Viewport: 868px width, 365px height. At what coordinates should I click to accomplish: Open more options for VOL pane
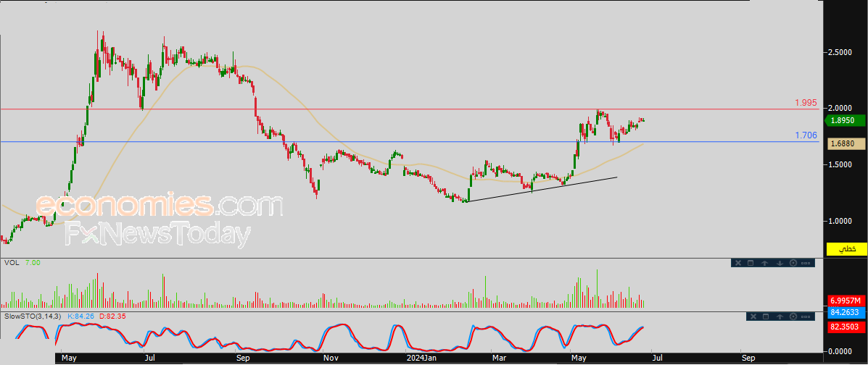(x=806, y=263)
